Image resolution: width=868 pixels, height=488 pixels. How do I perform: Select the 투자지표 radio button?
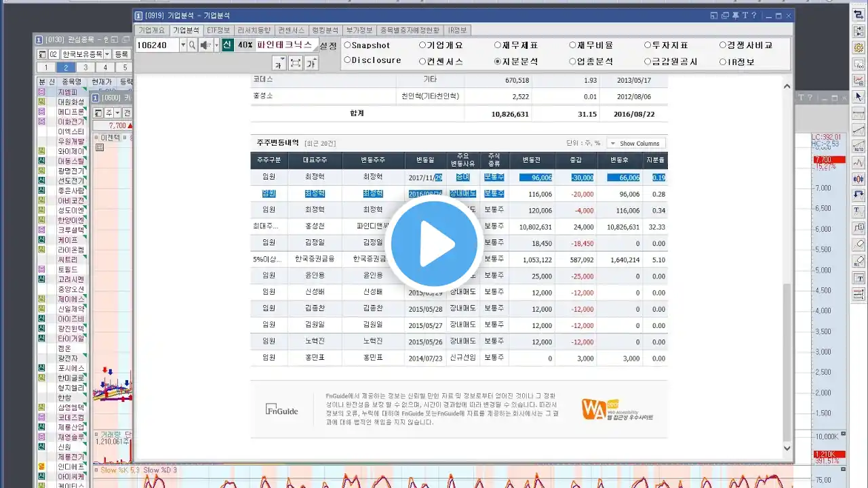[648, 45]
